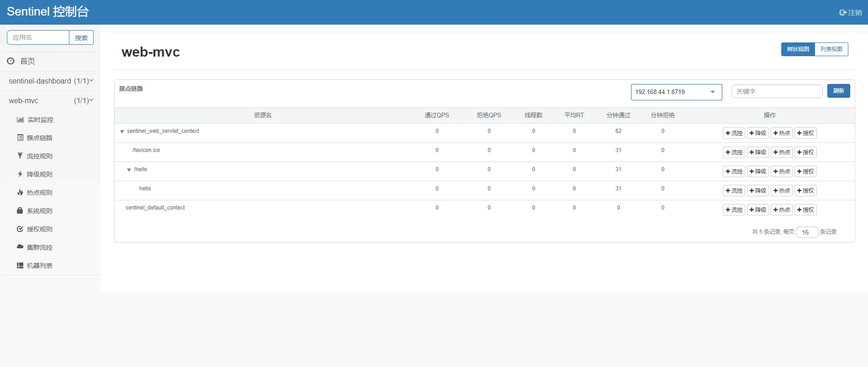The width and height of the screenshot is (868, 367).
Task: Add 流控 rule for sentinel_default_context
Action: 734,210
